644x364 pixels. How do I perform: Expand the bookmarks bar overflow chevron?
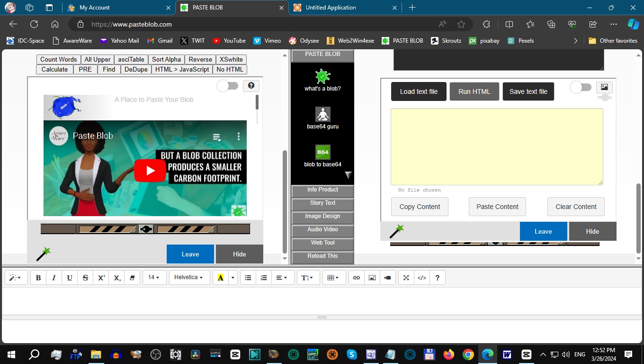[575, 41]
